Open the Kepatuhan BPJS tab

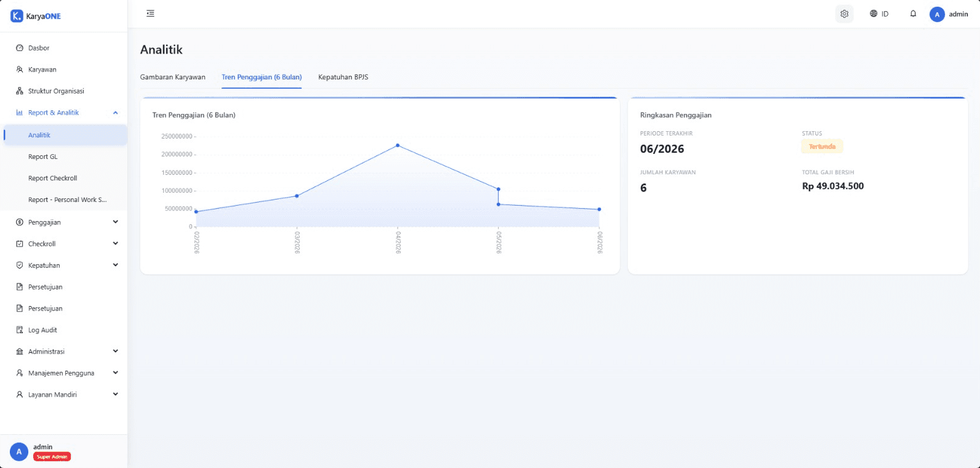343,77
